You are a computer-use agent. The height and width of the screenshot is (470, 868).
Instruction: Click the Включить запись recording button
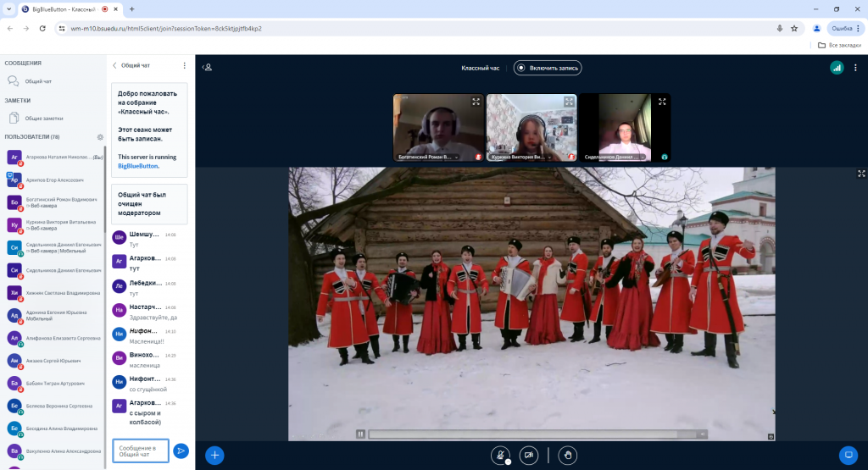[548, 68]
